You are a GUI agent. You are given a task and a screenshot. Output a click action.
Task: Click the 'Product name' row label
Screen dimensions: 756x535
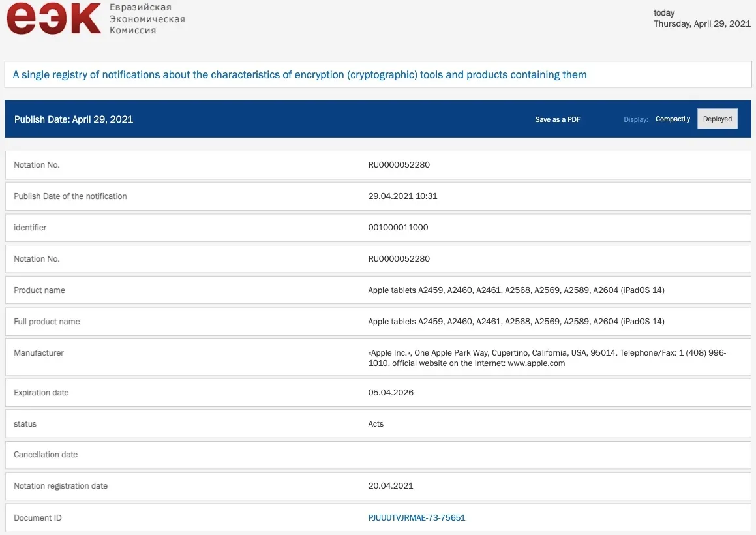coord(39,290)
